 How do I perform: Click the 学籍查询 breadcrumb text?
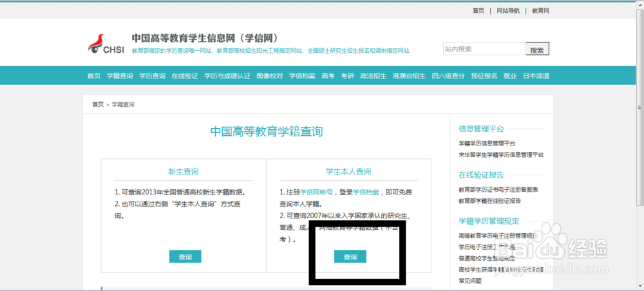(x=123, y=105)
